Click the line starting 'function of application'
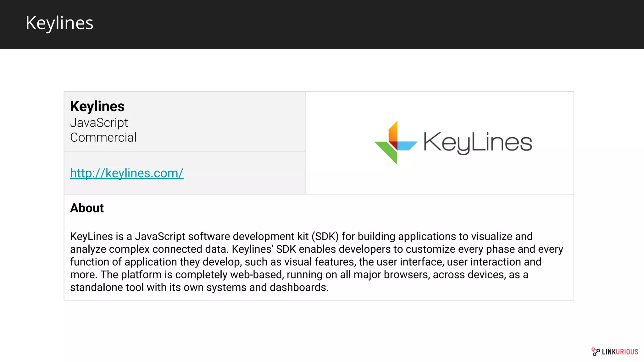 [x=306, y=262]
